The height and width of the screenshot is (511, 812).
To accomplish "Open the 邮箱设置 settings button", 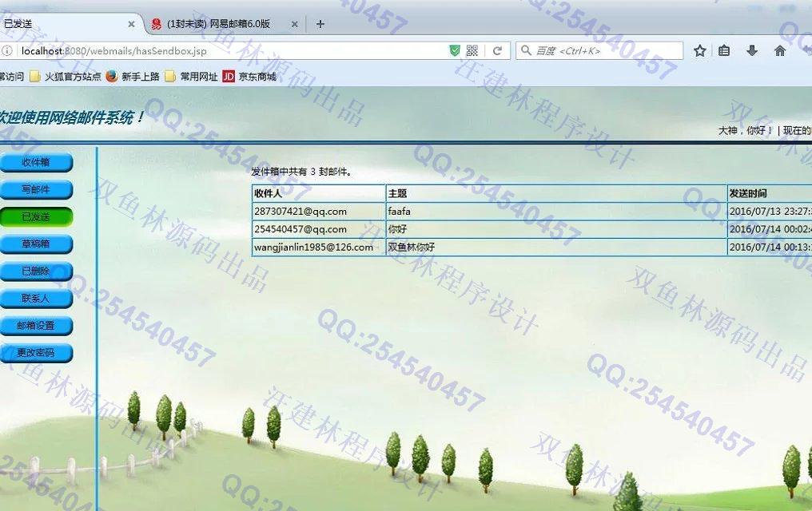I will 36,325.
